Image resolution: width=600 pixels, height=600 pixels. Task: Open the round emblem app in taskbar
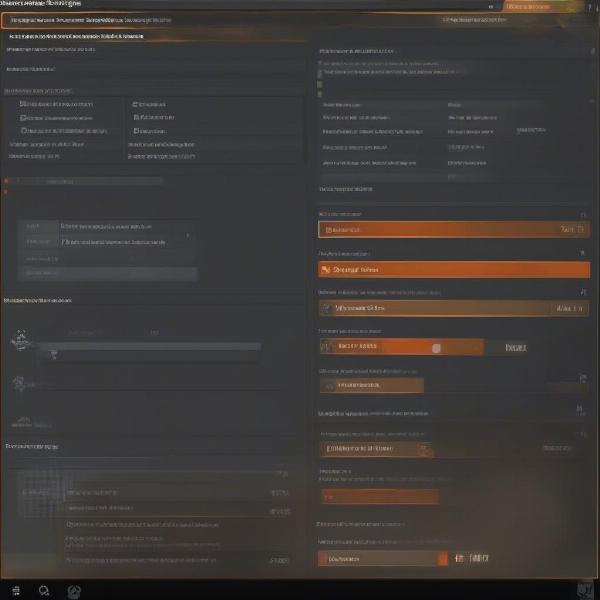[74, 591]
